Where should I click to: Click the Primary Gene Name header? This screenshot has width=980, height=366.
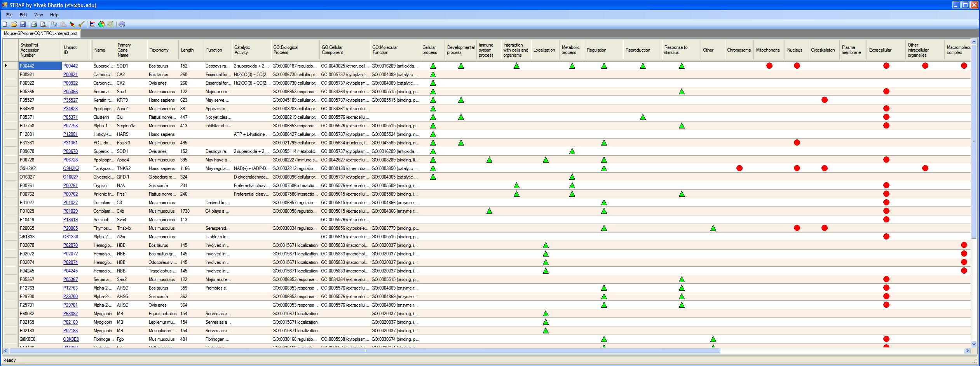click(x=131, y=50)
